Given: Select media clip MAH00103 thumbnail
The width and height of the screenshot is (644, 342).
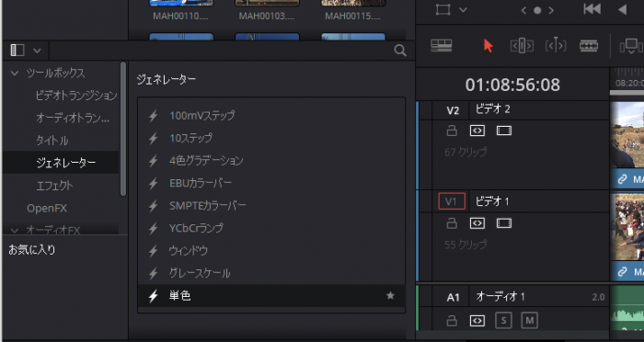Looking at the screenshot, I should click(x=267, y=3).
